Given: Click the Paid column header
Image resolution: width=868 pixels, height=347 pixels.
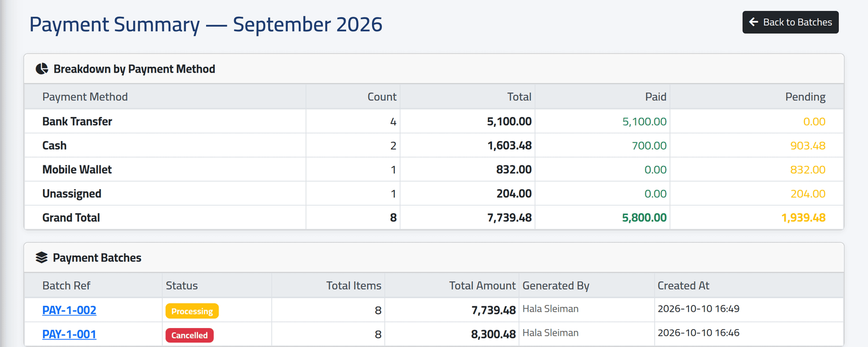Looking at the screenshot, I should pyautogui.click(x=655, y=97).
